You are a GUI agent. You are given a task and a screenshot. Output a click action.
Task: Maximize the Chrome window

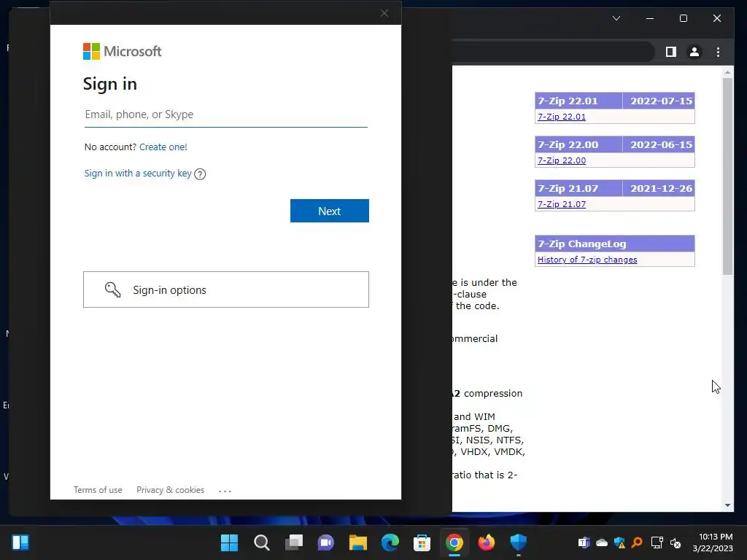click(x=683, y=18)
